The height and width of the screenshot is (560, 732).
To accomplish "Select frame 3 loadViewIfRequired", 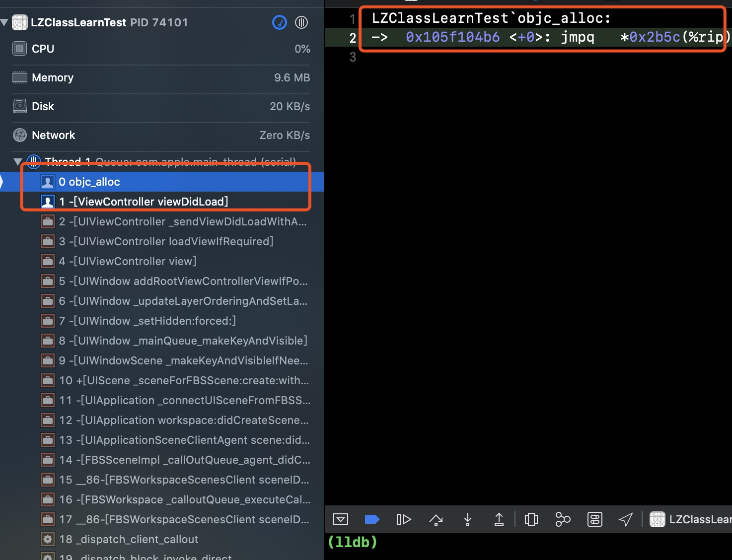I will click(162, 241).
